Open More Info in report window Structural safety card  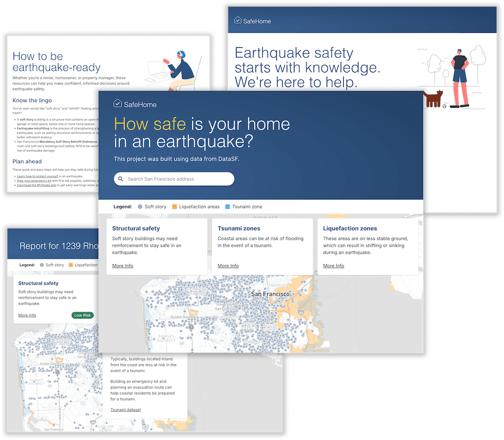click(27, 315)
